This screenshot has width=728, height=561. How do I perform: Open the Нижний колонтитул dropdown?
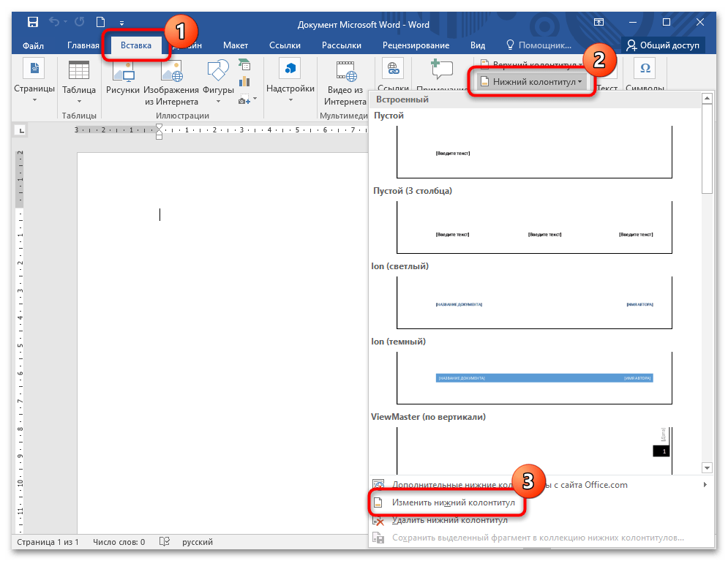[530, 82]
